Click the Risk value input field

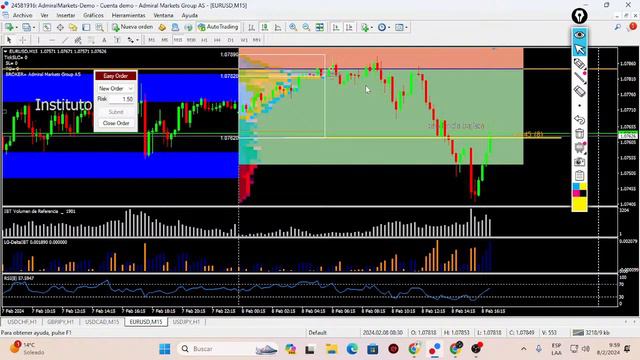[122, 99]
